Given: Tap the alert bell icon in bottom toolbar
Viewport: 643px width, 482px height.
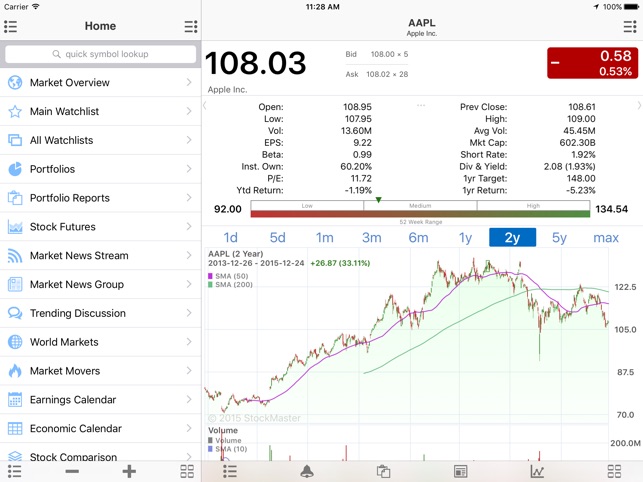Looking at the screenshot, I should (307, 471).
